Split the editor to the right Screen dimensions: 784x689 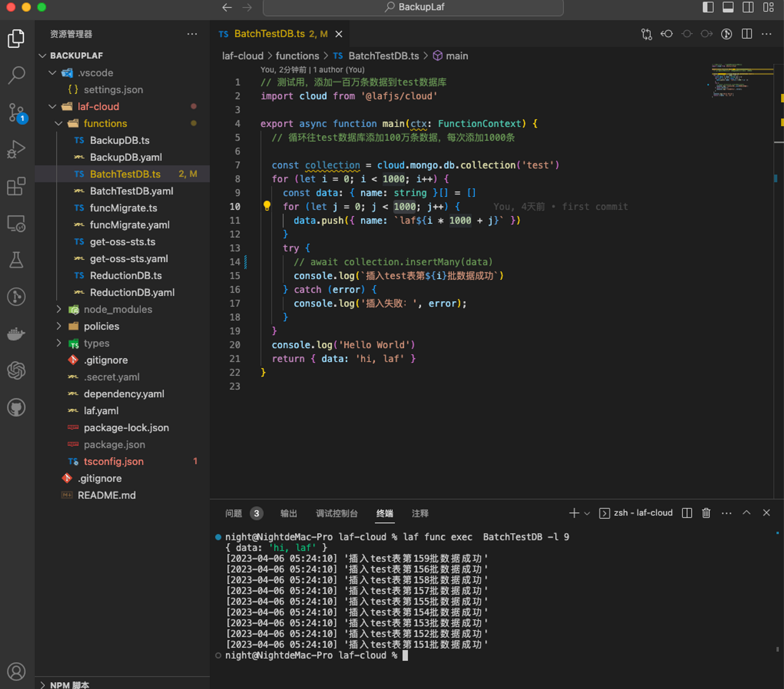[x=747, y=34]
